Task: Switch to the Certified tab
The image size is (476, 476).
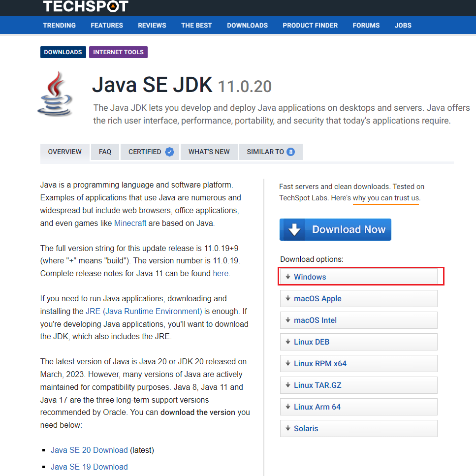Action: coord(150,152)
